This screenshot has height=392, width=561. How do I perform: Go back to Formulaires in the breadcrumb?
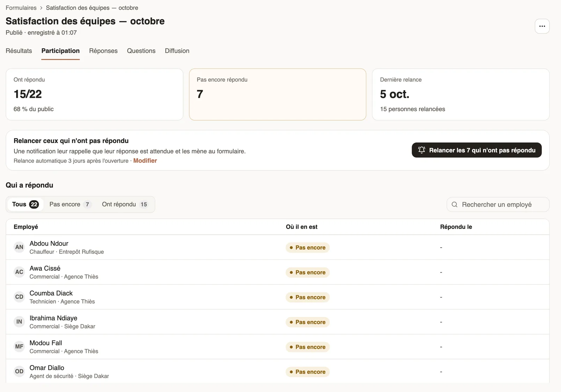(21, 8)
